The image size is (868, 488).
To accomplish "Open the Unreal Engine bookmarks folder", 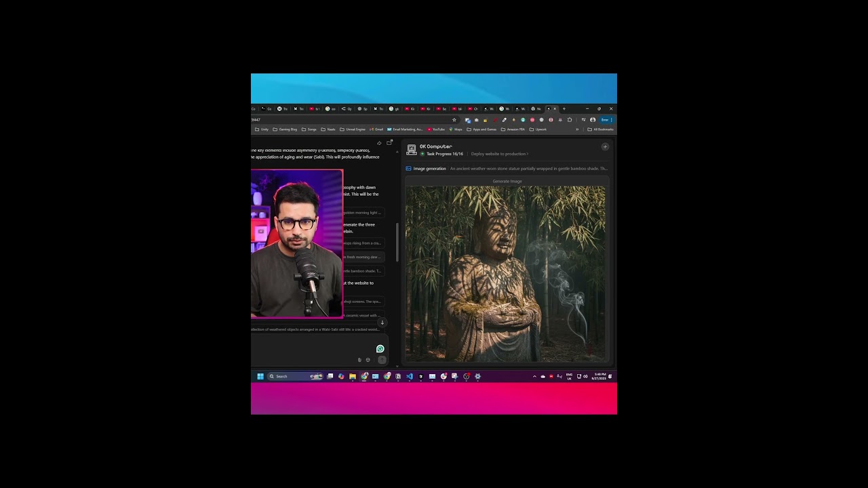I will click(x=353, y=129).
